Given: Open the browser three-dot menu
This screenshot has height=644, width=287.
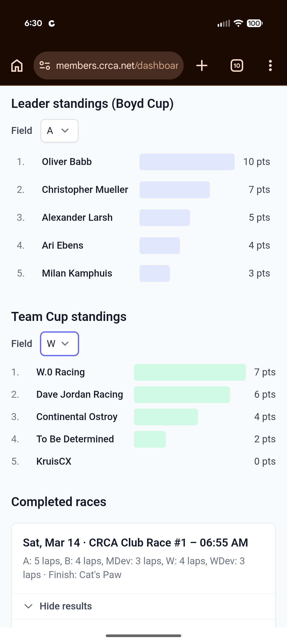Looking at the screenshot, I should 270,66.
